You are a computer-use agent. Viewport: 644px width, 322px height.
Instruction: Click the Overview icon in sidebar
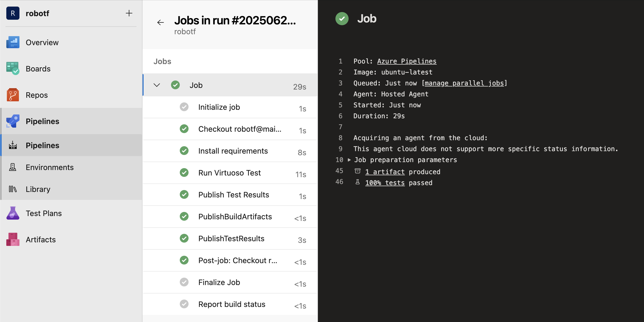click(x=13, y=42)
